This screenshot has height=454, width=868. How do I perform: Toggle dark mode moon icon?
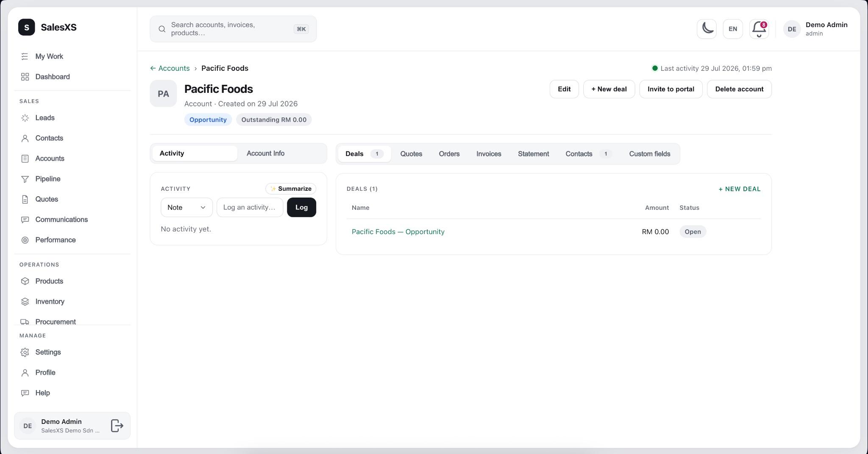pyautogui.click(x=707, y=29)
